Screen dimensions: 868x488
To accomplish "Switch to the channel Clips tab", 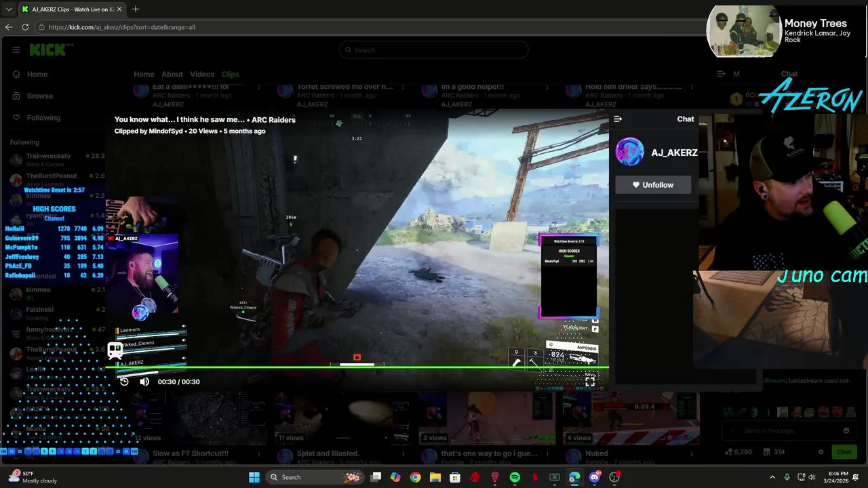I will click(230, 74).
